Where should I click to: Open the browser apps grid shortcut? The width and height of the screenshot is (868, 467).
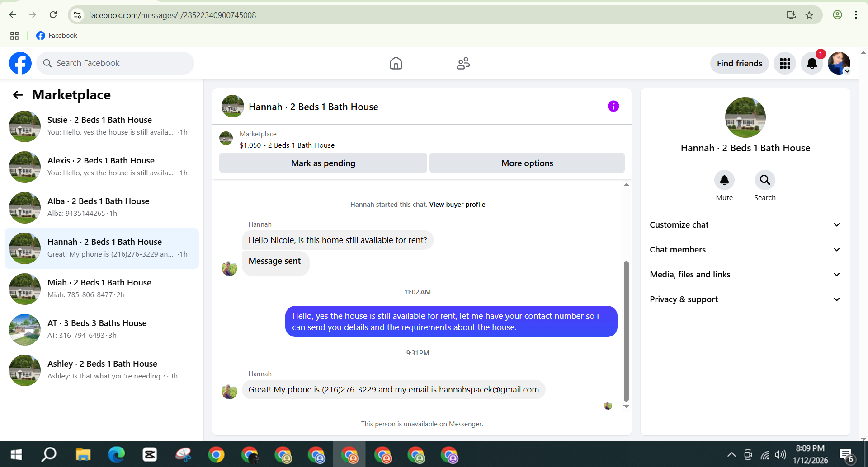pyautogui.click(x=14, y=36)
